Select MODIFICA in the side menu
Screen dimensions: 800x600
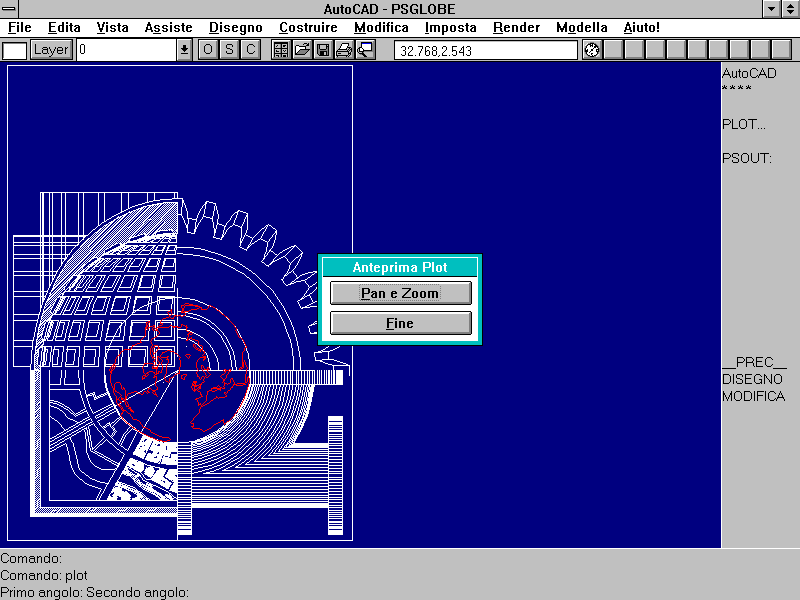click(753, 396)
